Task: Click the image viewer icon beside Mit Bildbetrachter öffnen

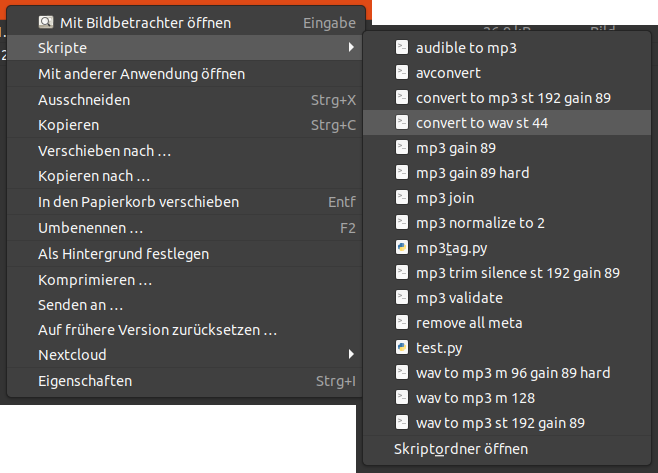Action: 46,22
